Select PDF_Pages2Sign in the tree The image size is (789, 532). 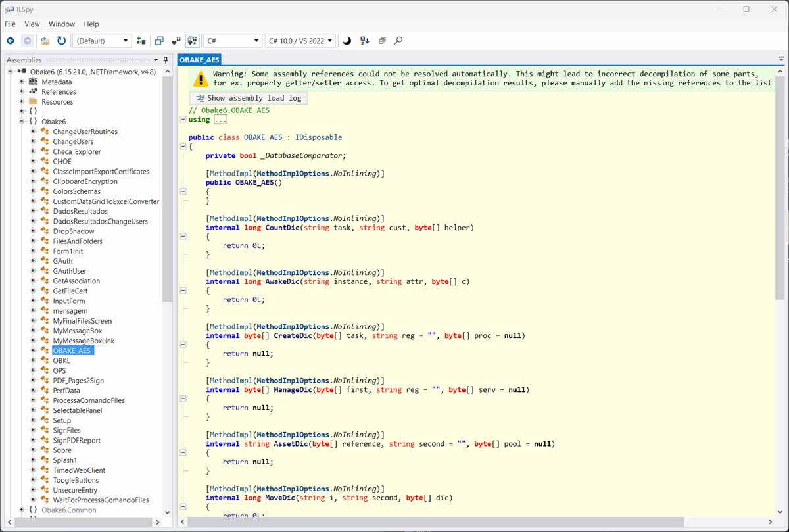point(78,380)
